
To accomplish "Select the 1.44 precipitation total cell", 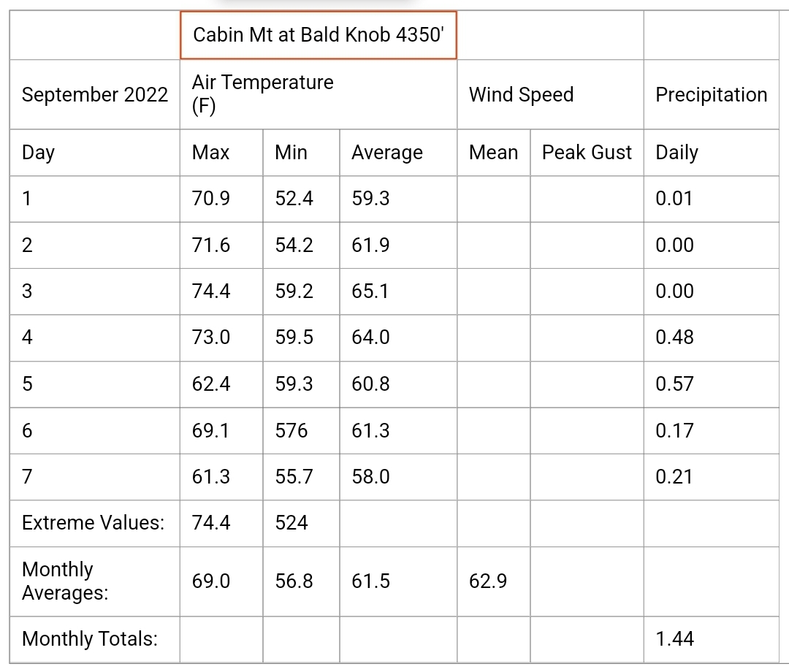I will click(x=711, y=639).
